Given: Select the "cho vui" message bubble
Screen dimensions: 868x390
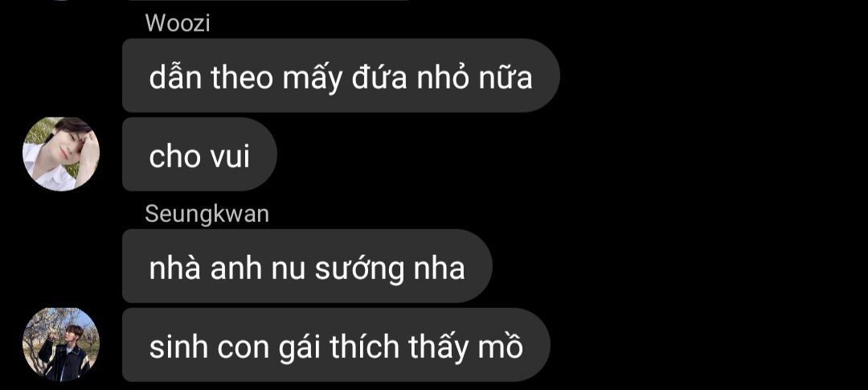Looking at the screenshot, I should click(x=199, y=154).
